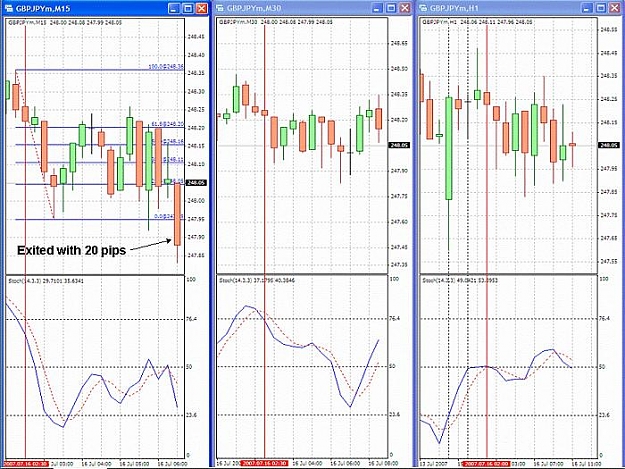The image size is (625, 469).
Task: Click the red 2007.07.16 02:30 date marker in M30
Action: point(265,464)
